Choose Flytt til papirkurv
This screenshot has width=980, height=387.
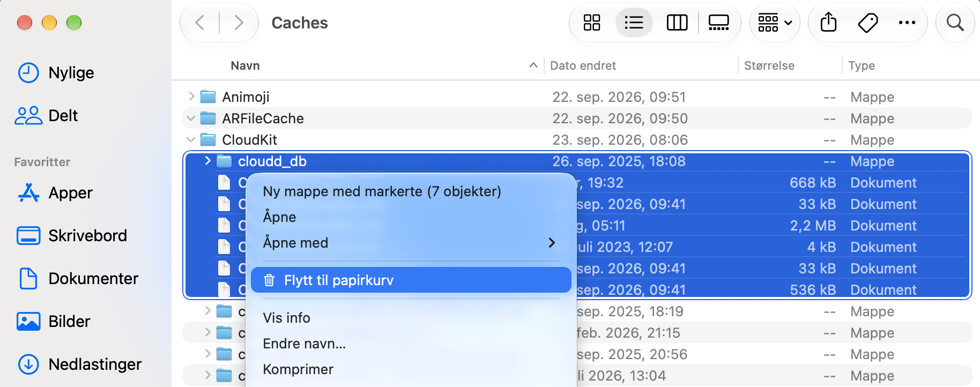(411, 280)
